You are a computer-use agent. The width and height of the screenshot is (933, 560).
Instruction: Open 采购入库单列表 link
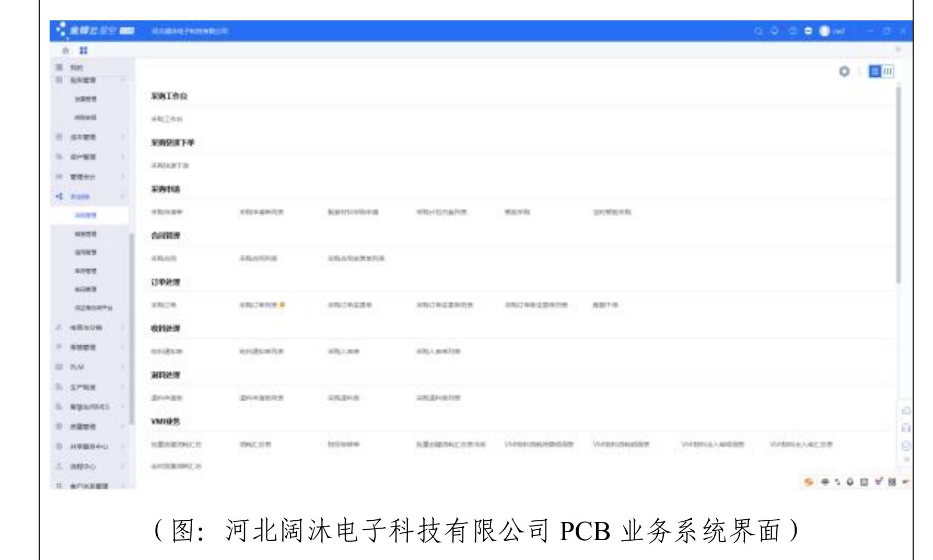[x=438, y=352]
